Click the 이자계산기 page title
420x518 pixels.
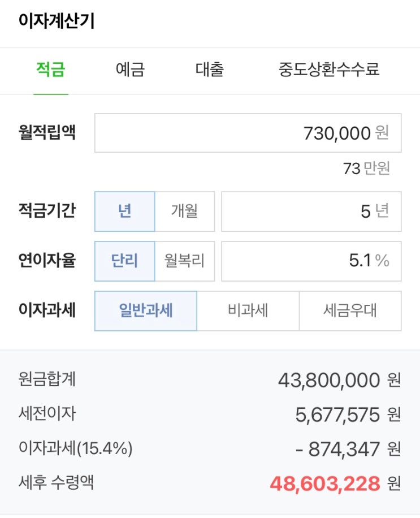tap(57, 20)
